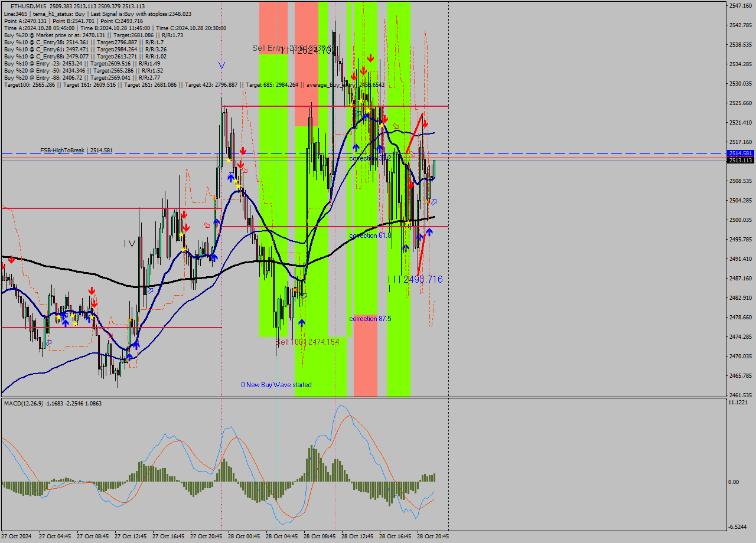Select the '28 Oct 00:45' time axis label
Viewport: 756px width, 543px height.
tap(244, 537)
